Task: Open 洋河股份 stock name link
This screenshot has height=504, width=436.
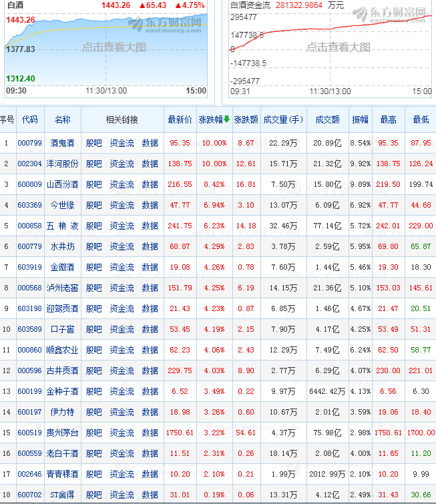Action: 62,164
